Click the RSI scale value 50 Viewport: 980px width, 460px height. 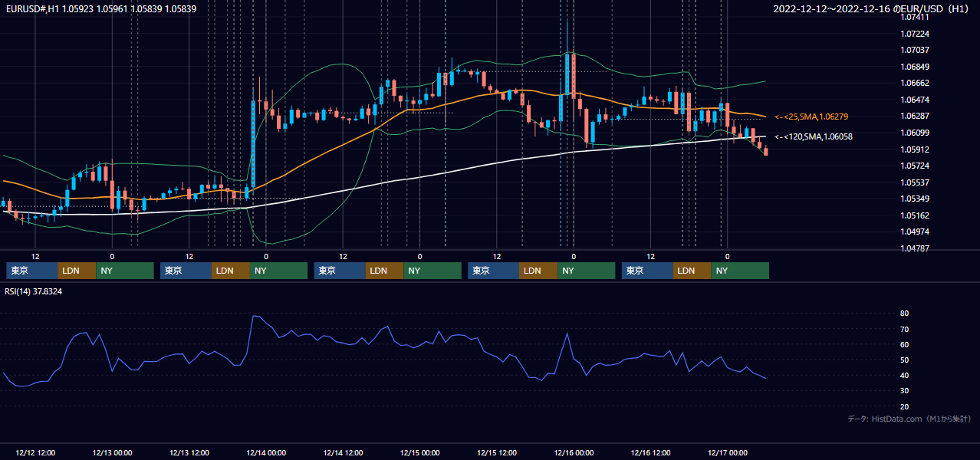click(905, 360)
